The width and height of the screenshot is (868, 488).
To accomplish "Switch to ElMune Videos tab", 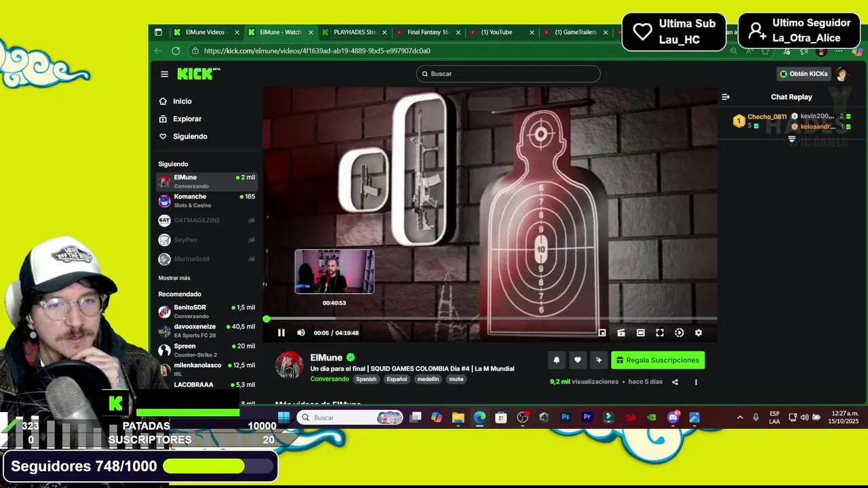I will (x=205, y=32).
